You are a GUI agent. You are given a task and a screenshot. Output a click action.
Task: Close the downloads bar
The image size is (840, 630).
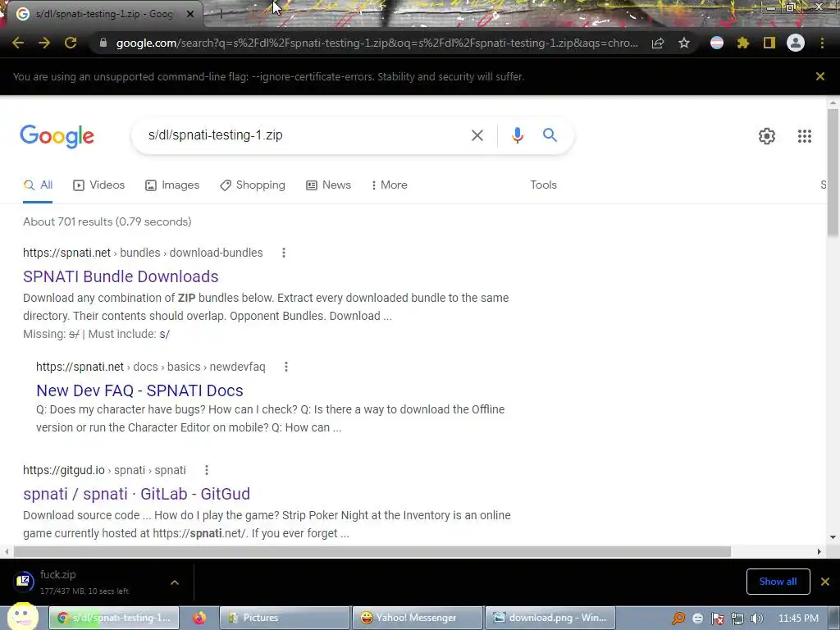[825, 582]
